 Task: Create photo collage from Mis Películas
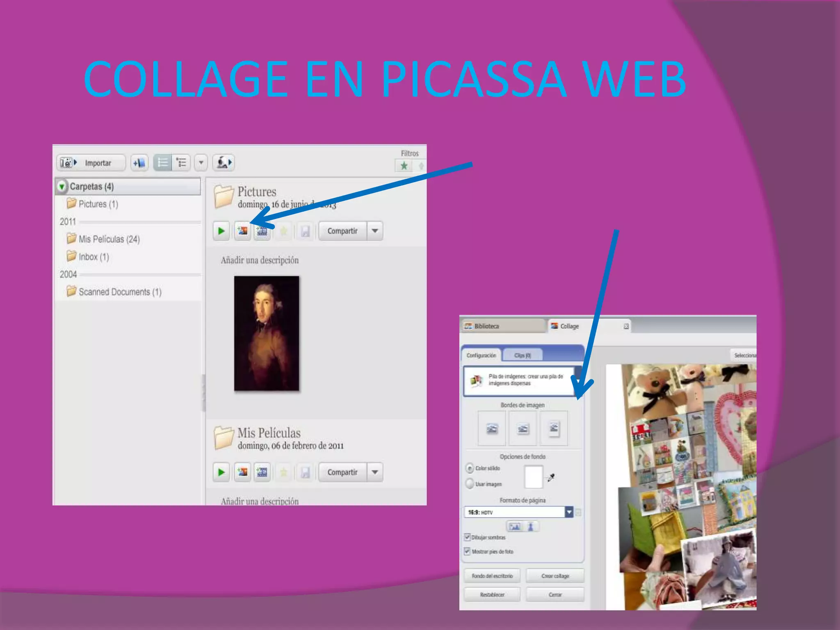(242, 472)
